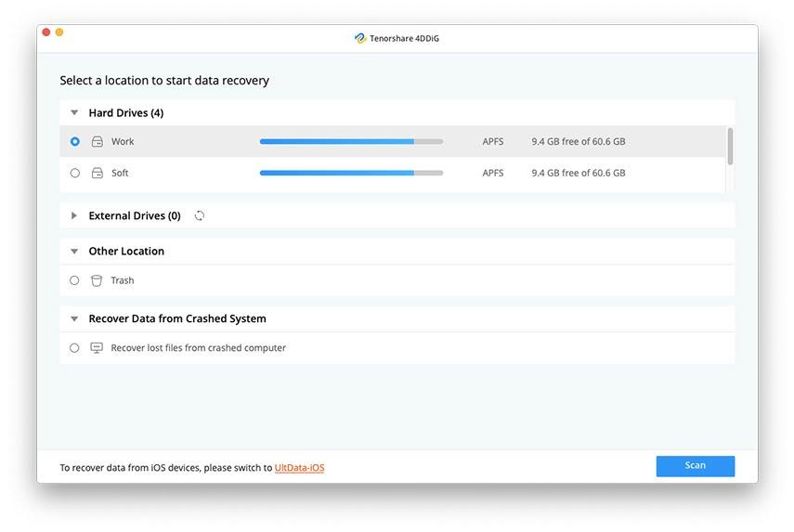Select the Work drive radio button
Screen dimensions: 794x532
[75, 142]
